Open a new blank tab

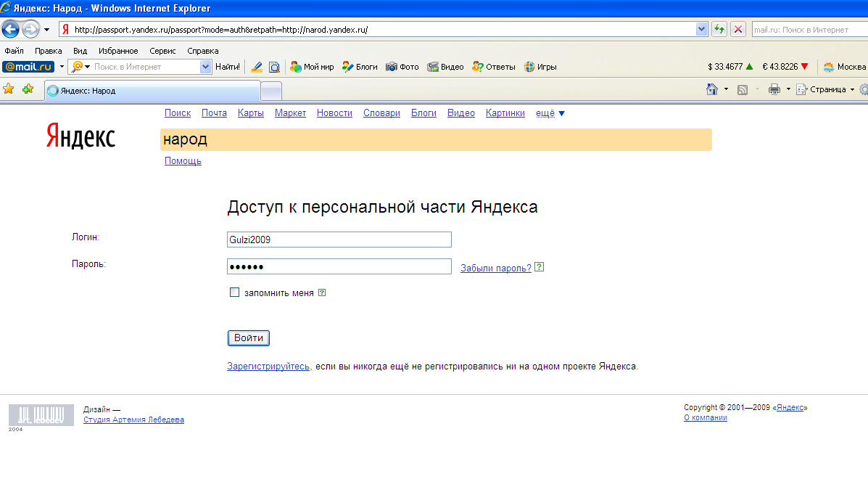click(271, 91)
